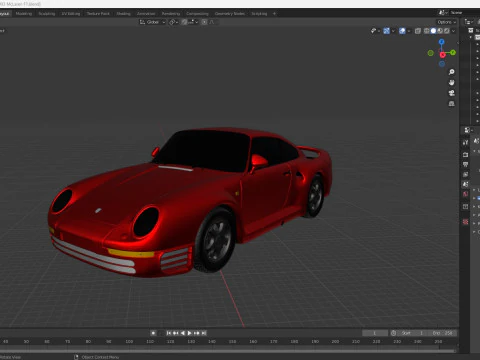The width and height of the screenshot is (480, 360).
Task: Click the Start frame field
Action: point(412,333)
